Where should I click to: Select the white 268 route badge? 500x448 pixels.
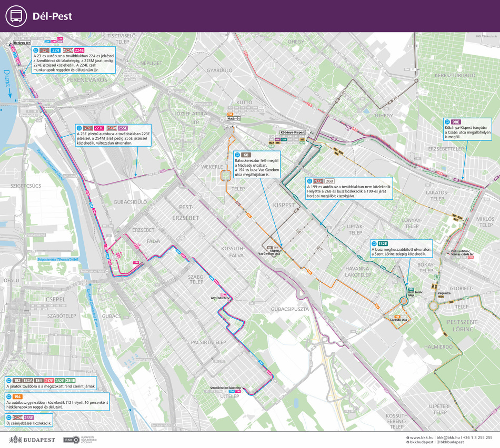329,181
